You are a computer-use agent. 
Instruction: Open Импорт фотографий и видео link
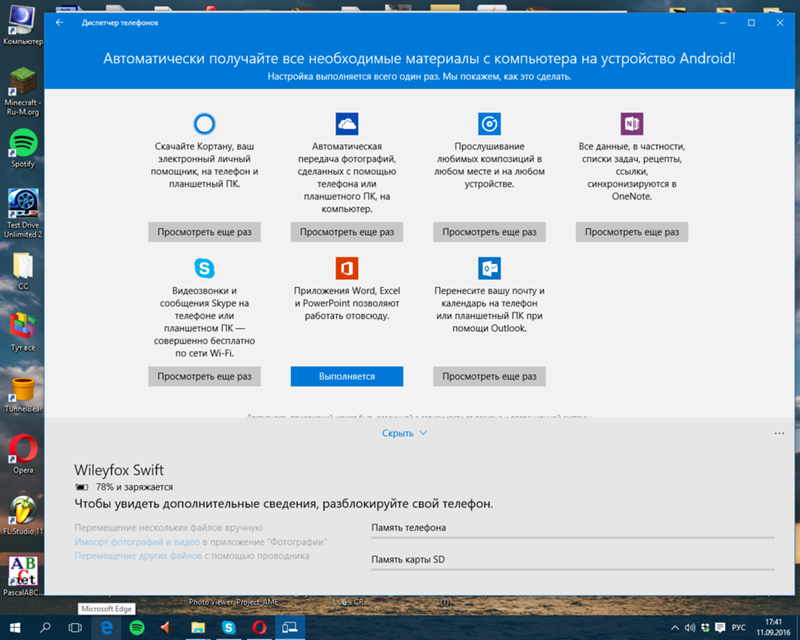tap(137, 541)
